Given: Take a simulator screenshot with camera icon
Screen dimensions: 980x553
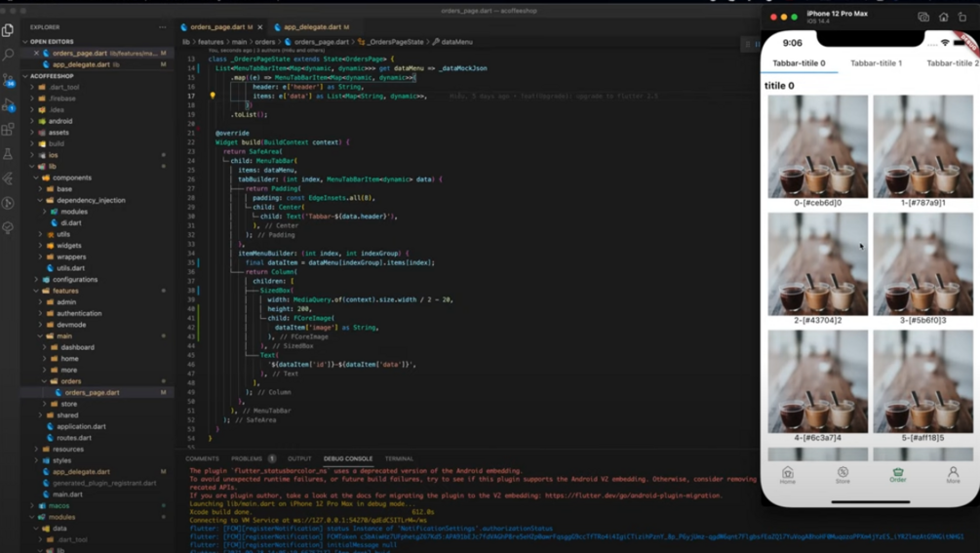Looking at the screenshot, I should click(923, 18).
